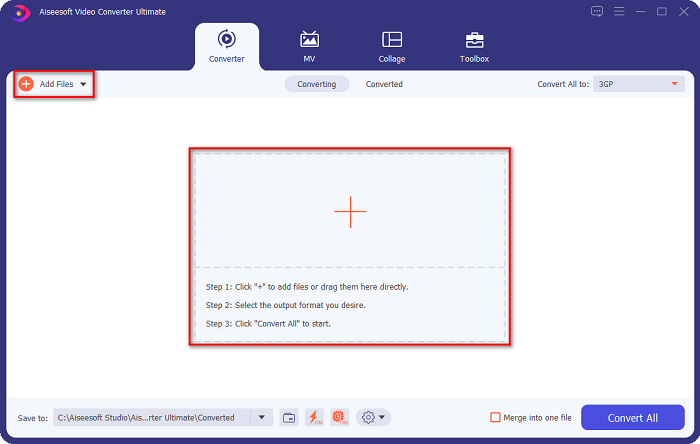Open the gear settings menu
Screen dimensions: 700x444
click(374, 417)
